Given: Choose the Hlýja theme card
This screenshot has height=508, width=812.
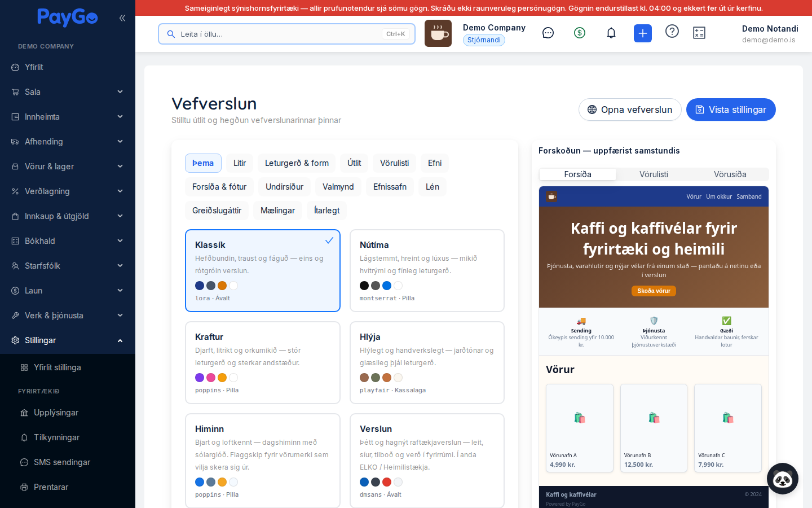Looking at the screenshot, I should [427, 362].
